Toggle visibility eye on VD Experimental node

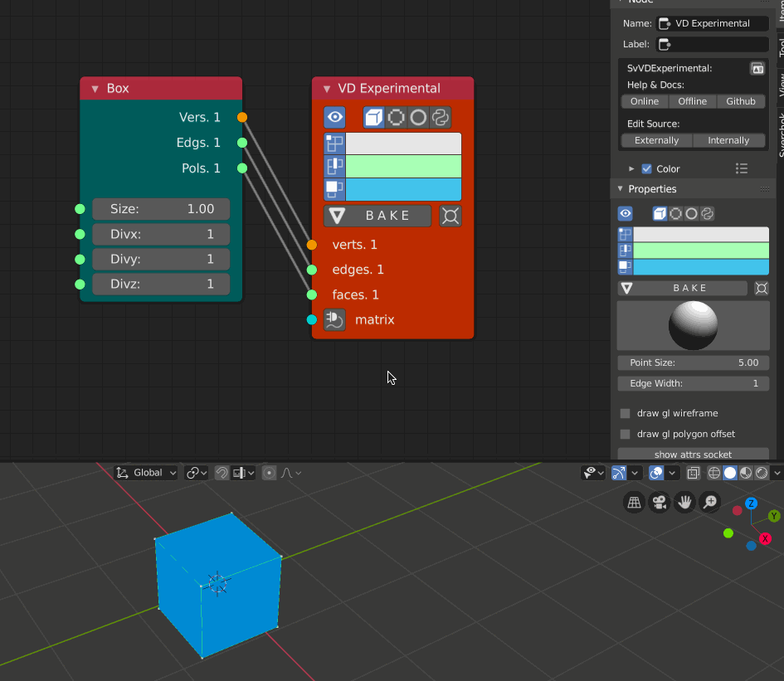pos(335,118)
